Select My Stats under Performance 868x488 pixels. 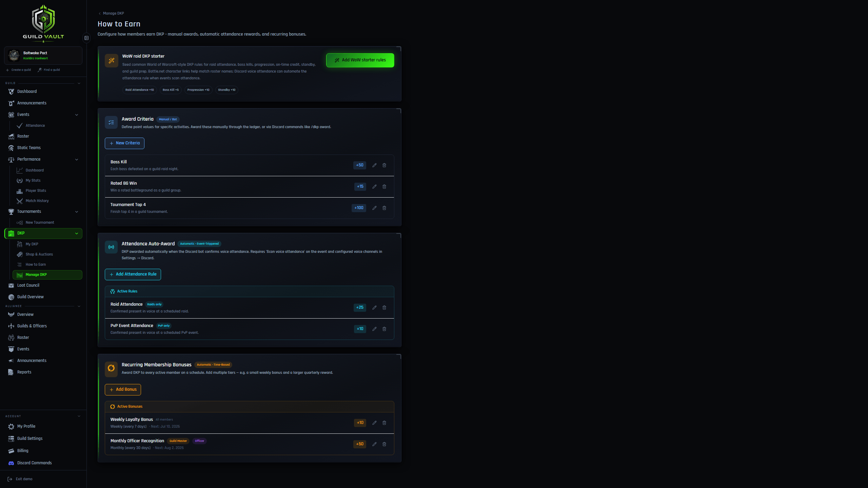[47, 181]
